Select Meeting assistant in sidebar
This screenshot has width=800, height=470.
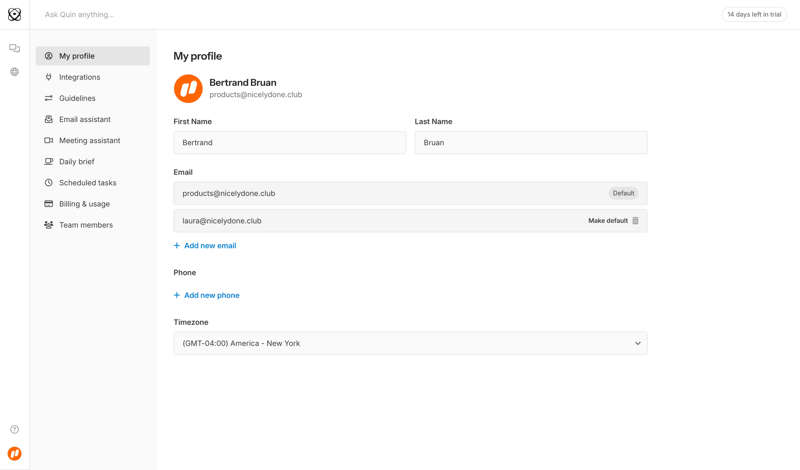click(89, 141)
